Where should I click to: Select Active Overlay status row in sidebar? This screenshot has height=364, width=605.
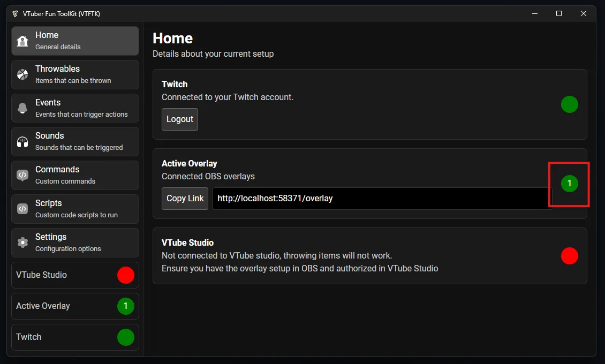[75, 306]
